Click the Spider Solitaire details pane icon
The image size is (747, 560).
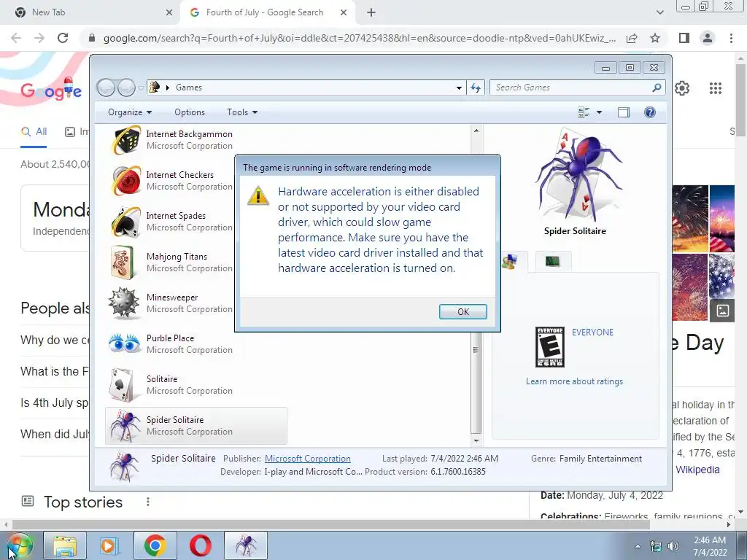(x=124, y=466)
